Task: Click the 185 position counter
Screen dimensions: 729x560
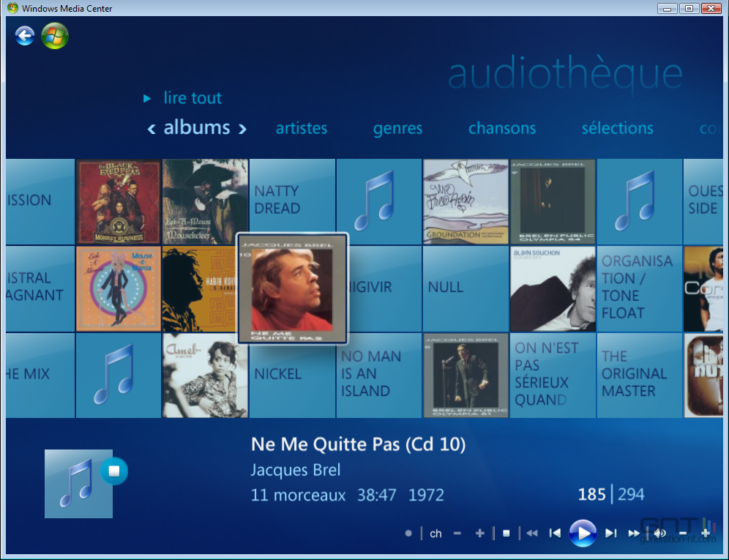Action: [x=592, y=494]
